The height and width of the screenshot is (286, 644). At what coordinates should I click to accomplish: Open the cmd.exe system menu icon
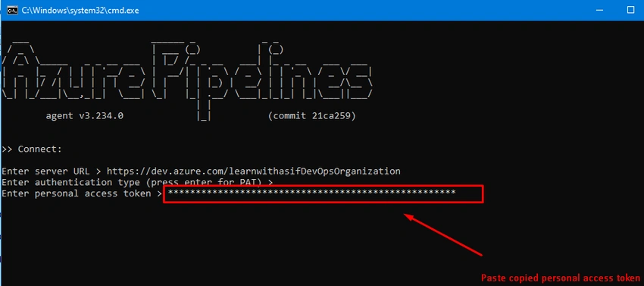pos(12,11)
